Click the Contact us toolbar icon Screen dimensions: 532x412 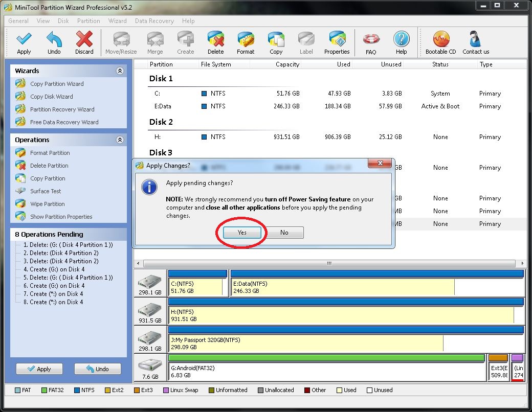pyautogui.click(x=476, y=43)
